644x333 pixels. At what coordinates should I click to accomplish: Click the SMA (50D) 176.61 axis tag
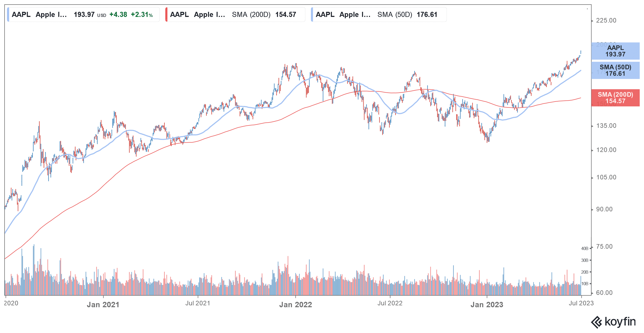[616, 70]
